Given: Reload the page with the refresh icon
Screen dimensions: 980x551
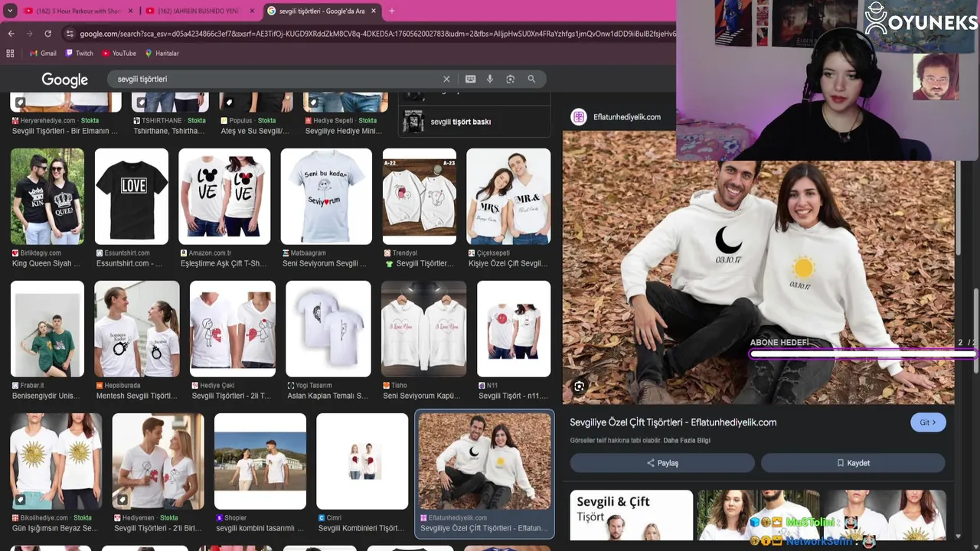Looking at the screenshot, I should (x=47, y=34).
